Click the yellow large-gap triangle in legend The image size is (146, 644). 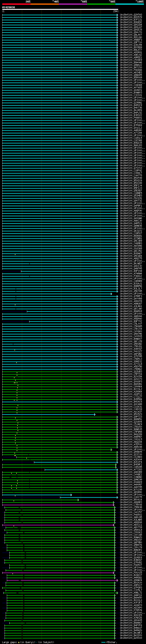tap(19, 642)
